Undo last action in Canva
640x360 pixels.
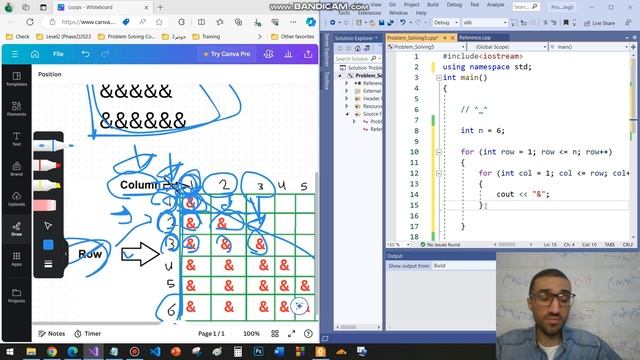pyautogui.click(x=85, y=54)
